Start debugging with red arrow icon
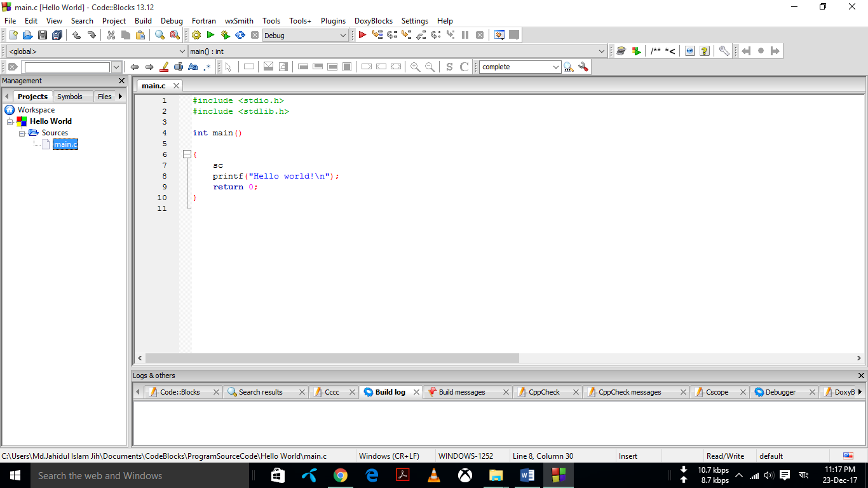The image size is (868, 488). 362,36
